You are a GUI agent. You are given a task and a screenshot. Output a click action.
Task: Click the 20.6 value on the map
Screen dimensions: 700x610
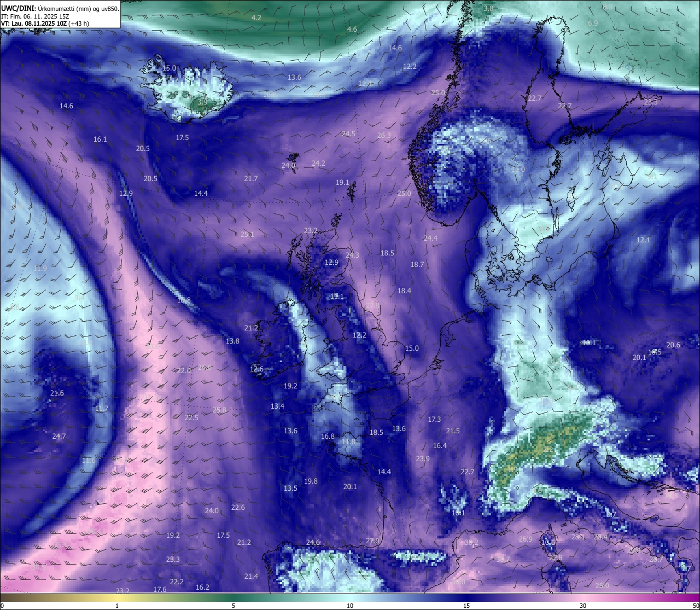point(673,345)
